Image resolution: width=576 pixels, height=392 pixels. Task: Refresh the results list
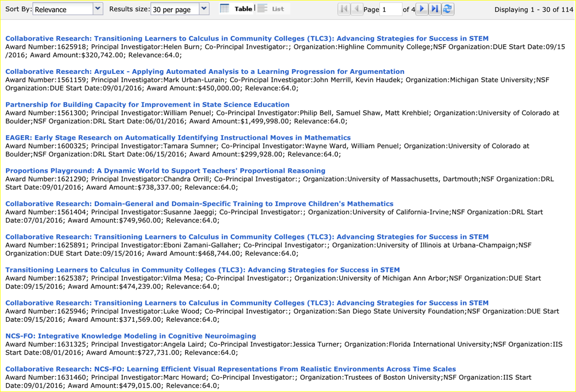[x=447, y=9]
